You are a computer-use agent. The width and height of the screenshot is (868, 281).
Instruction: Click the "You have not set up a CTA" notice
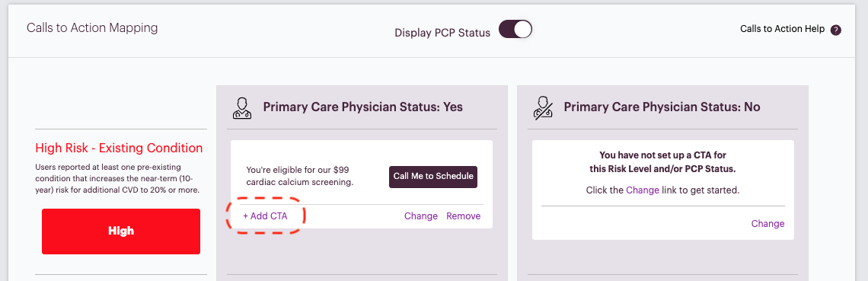(663, 162)
